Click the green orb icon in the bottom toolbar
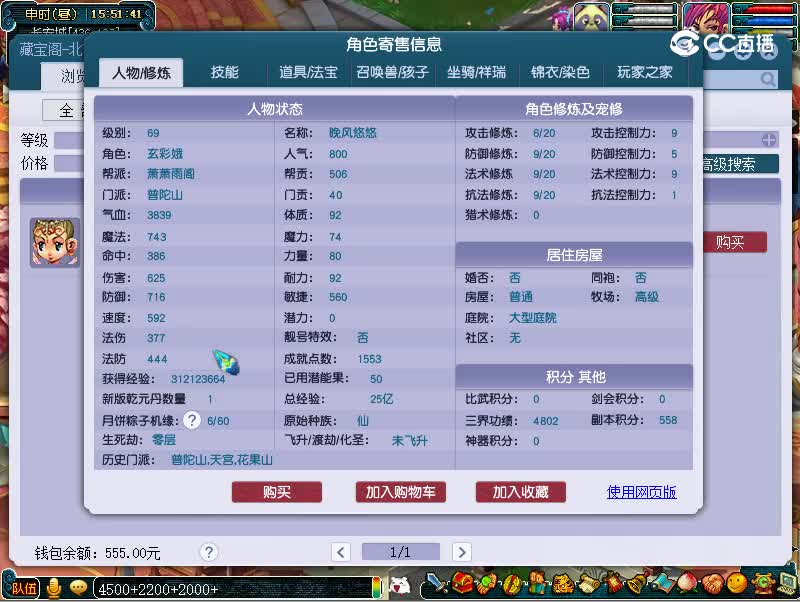 pos(487,584)
